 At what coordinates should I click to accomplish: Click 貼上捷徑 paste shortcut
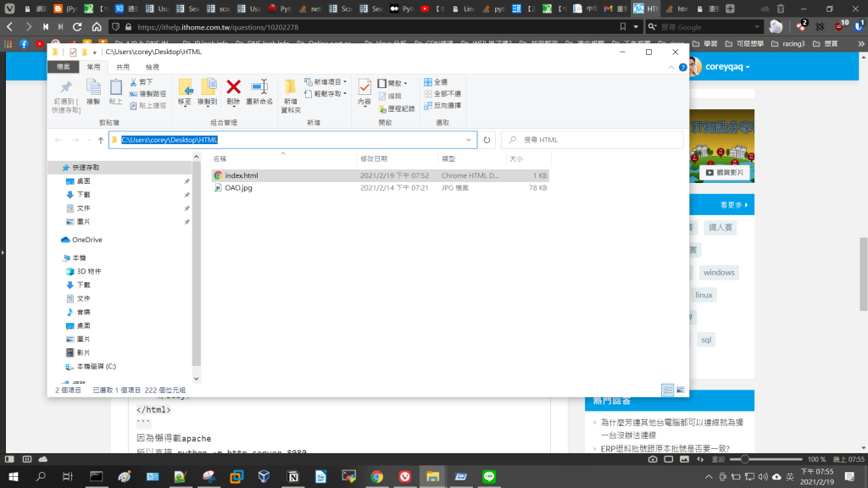click(x=147, y=105)
